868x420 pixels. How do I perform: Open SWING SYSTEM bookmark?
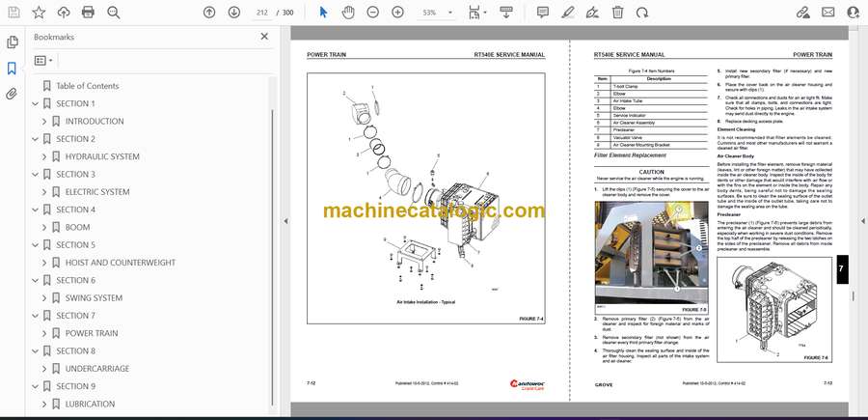[x=95, y=298]
